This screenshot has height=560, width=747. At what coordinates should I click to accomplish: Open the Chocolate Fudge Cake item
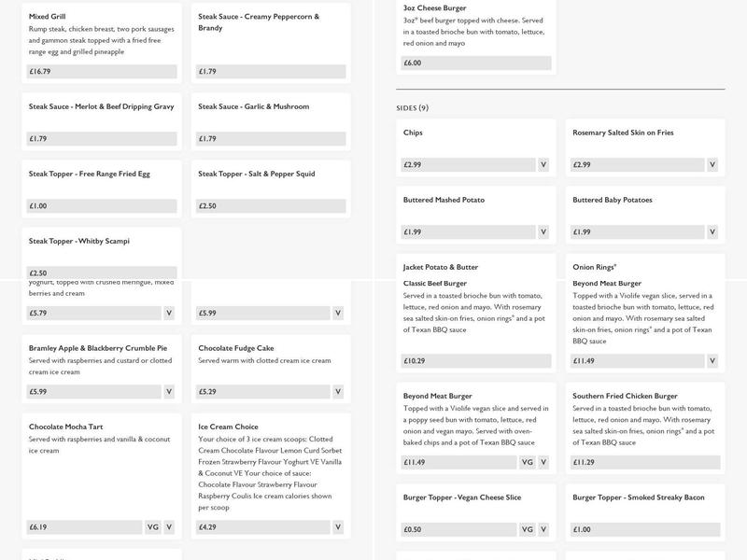click(236, 348)
